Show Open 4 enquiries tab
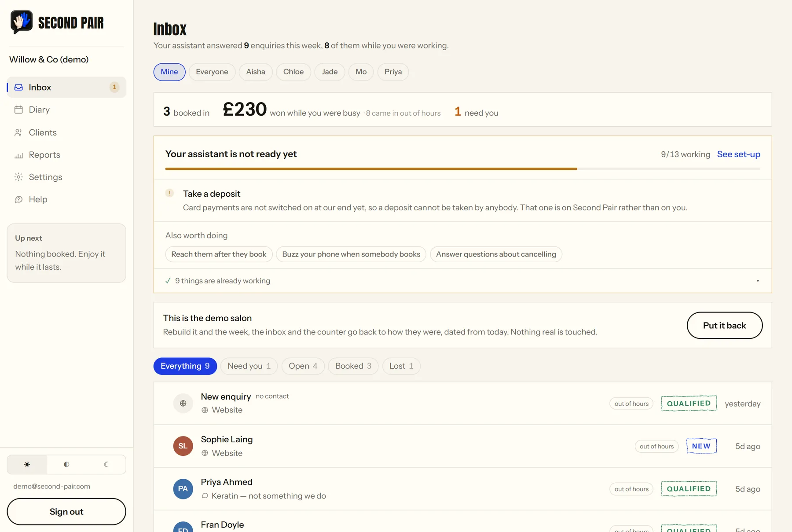 (303, 366)
